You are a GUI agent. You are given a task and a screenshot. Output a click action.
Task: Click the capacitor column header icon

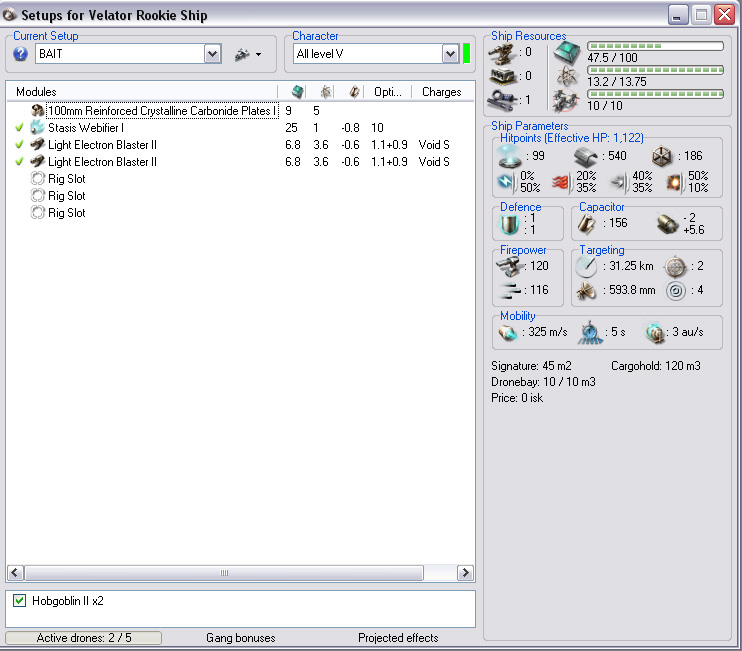354,92
